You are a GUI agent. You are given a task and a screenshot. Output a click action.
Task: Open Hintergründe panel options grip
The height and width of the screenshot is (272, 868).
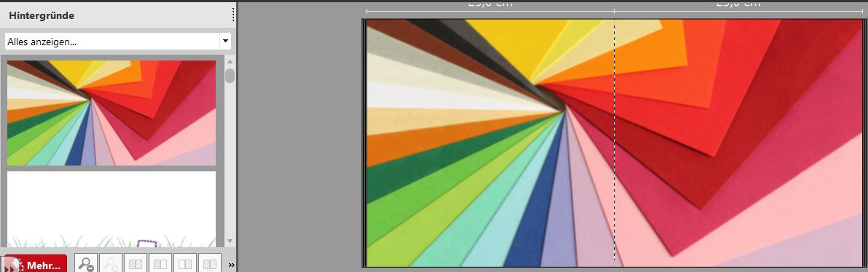click(233, 15)
